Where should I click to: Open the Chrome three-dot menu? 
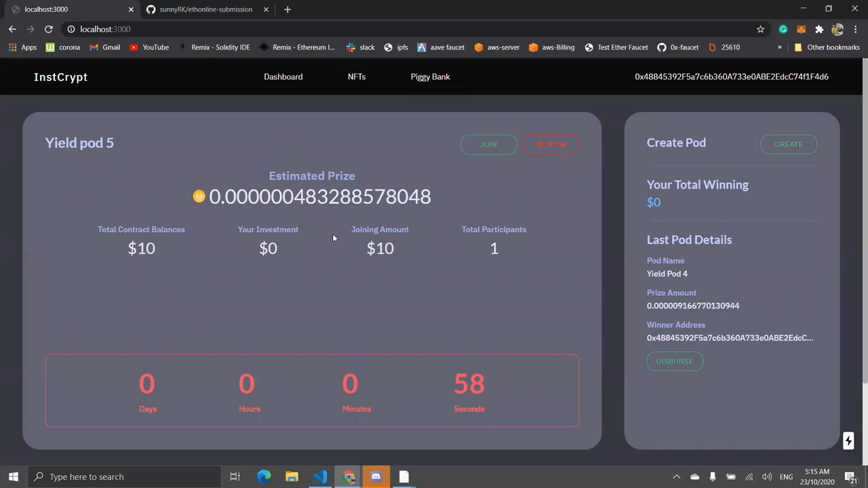pos(856,29)
